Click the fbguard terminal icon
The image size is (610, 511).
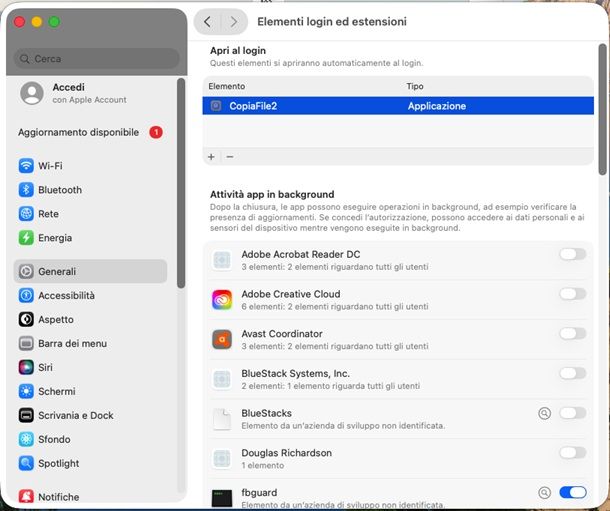point(222,499)
